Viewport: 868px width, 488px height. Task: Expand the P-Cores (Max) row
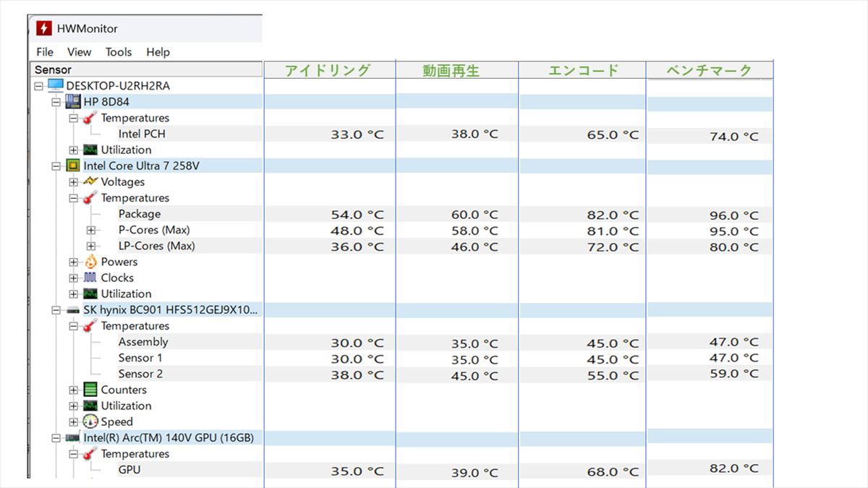coord(91,230)
